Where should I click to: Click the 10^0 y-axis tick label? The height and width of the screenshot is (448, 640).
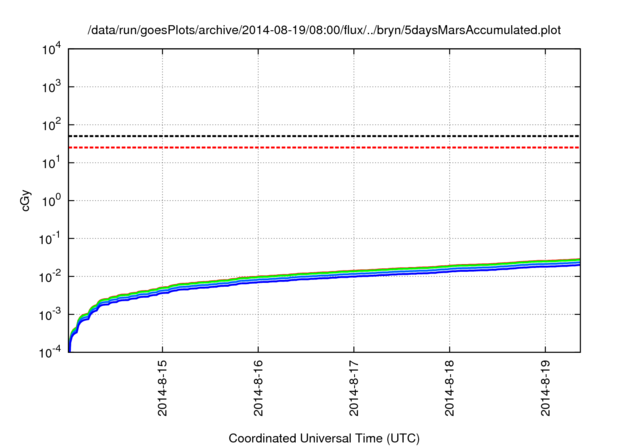click(52, 200)
